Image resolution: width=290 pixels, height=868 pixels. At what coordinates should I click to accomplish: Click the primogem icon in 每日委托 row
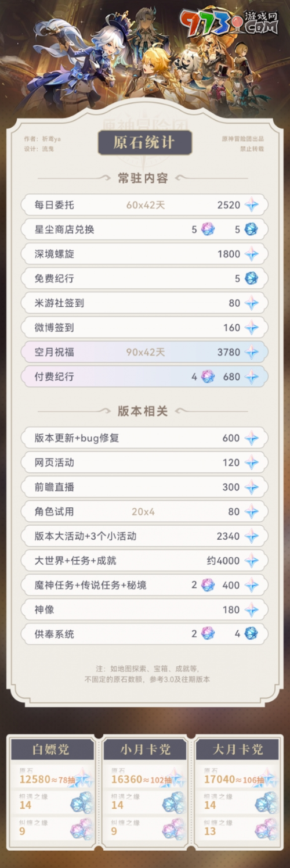[x=251, y=205]
